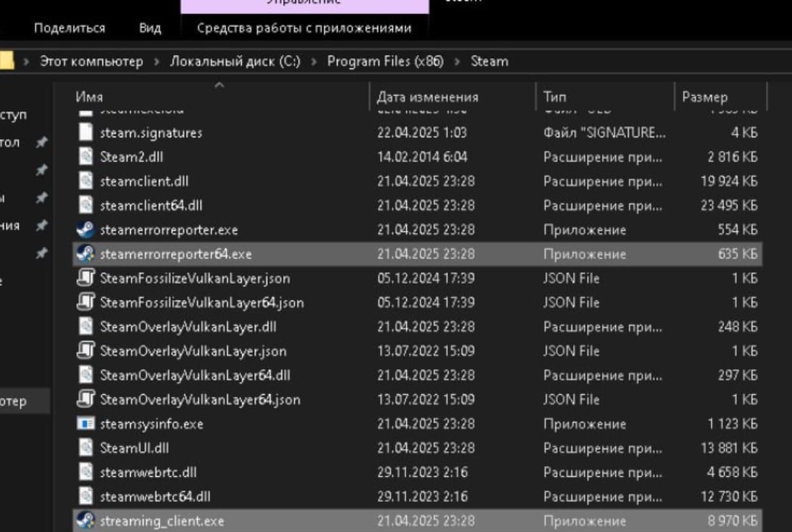792x532 pixels.
Task: Expand breadcrumb arrow after Program Files (x86)
Action: [457, 62]
